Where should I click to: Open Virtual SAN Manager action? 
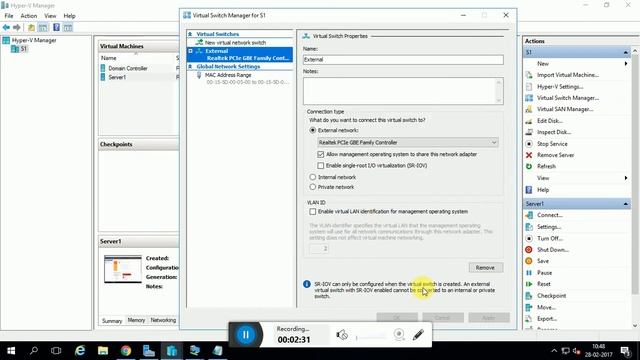click(565, 109)
